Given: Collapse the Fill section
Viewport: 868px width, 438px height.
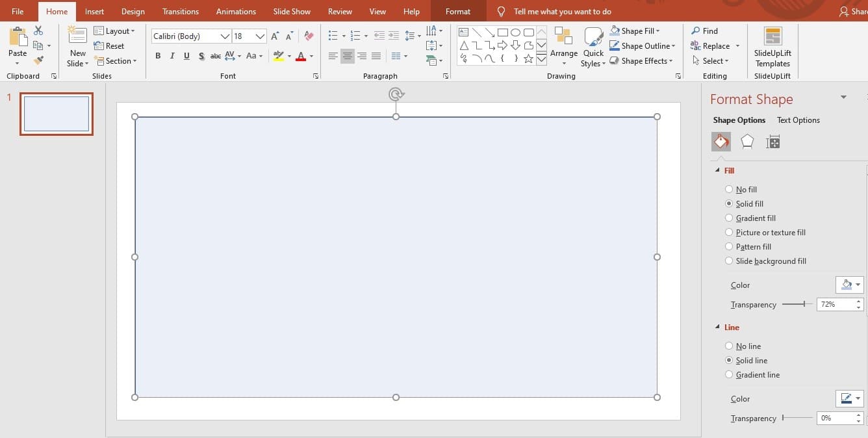Looking at the screenshot, I should coord(717,171).
